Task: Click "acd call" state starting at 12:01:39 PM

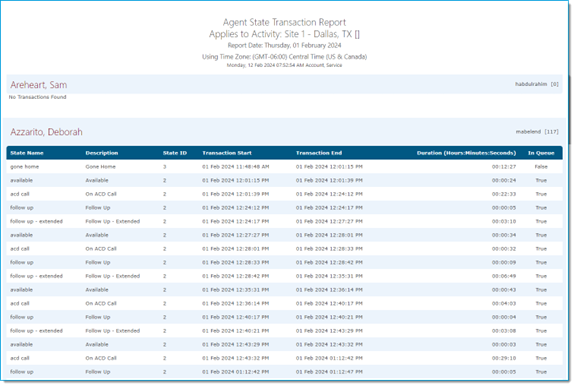Action: coord(20,194)
